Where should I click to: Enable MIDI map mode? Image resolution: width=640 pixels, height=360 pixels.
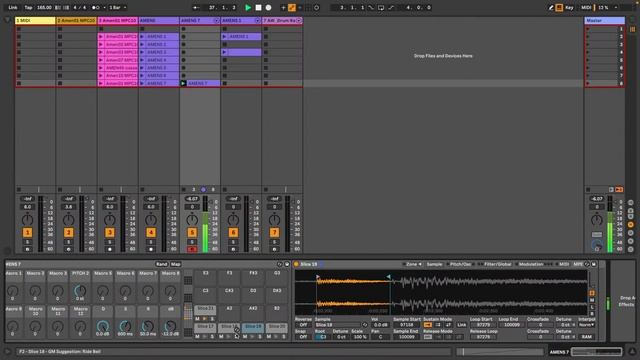tap(586, 7)
